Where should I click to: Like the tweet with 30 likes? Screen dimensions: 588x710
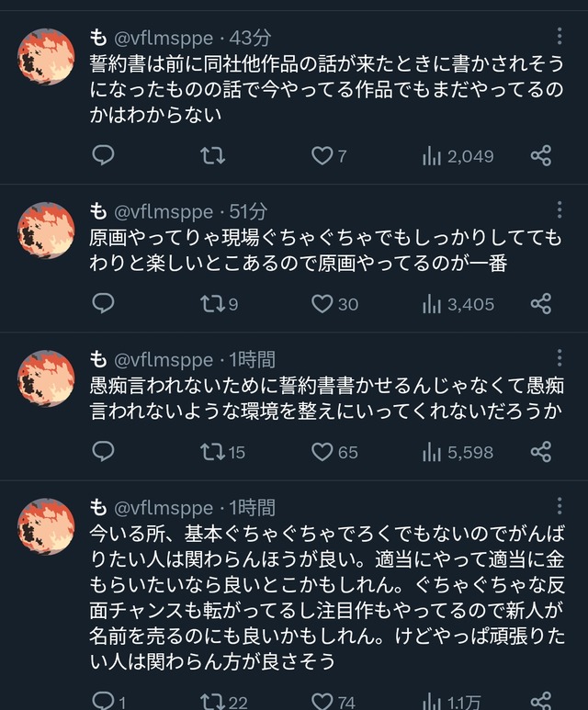[x=334, y=304]
